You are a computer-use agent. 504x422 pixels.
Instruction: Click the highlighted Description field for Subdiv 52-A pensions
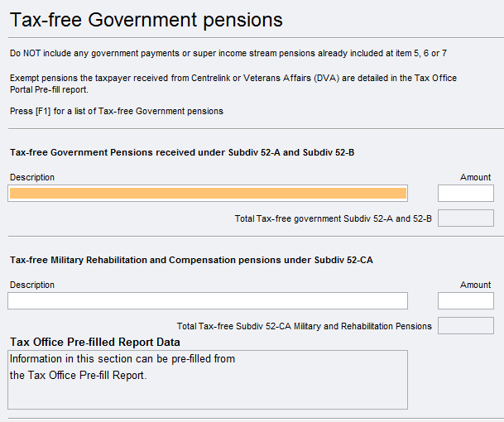coord(208,194)
